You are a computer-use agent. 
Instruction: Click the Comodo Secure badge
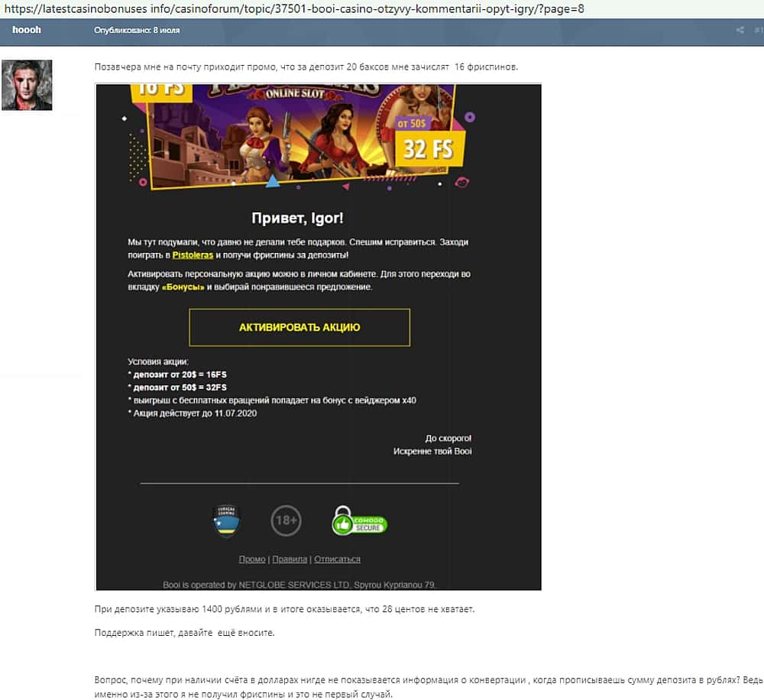359,521
